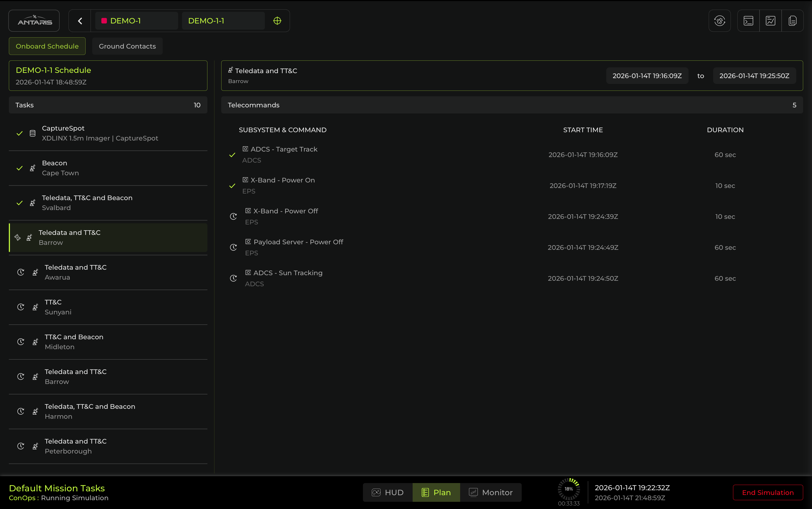Click ADCS - Sun Tracking command

point(288,273)
